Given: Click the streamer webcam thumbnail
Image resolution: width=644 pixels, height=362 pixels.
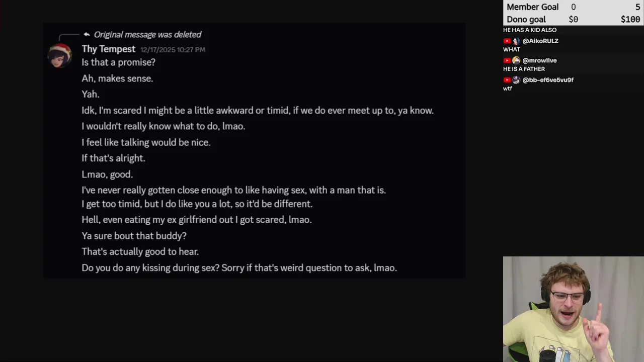Looking at the screenshot, I should coord(573,309).
